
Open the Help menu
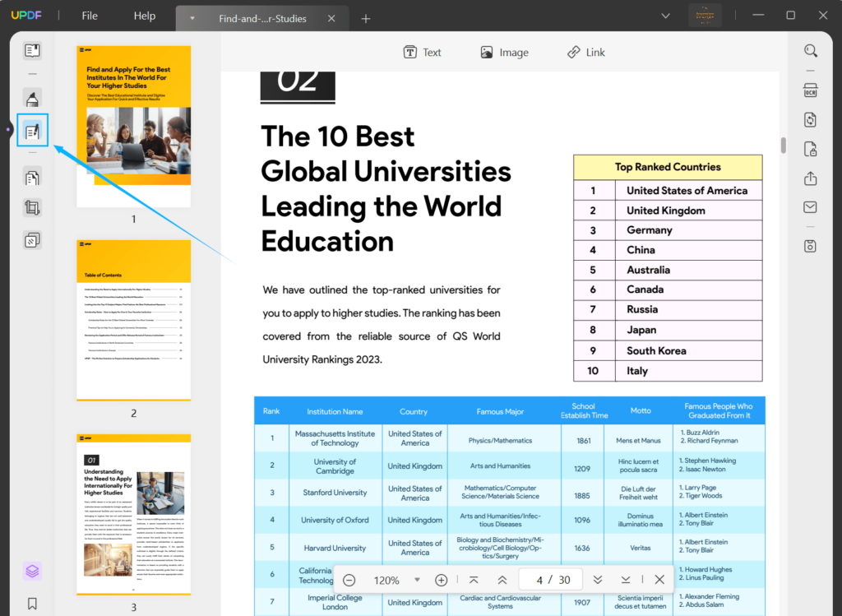click(x=145, y=16)
